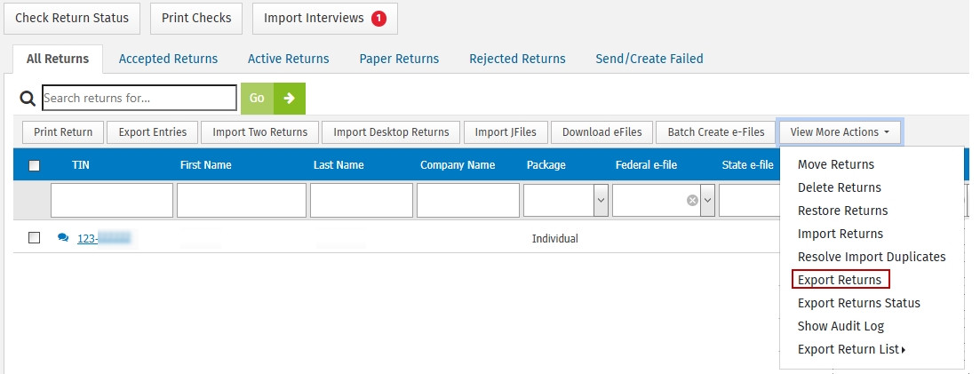Sort by the Package column header

coord(546,165)
